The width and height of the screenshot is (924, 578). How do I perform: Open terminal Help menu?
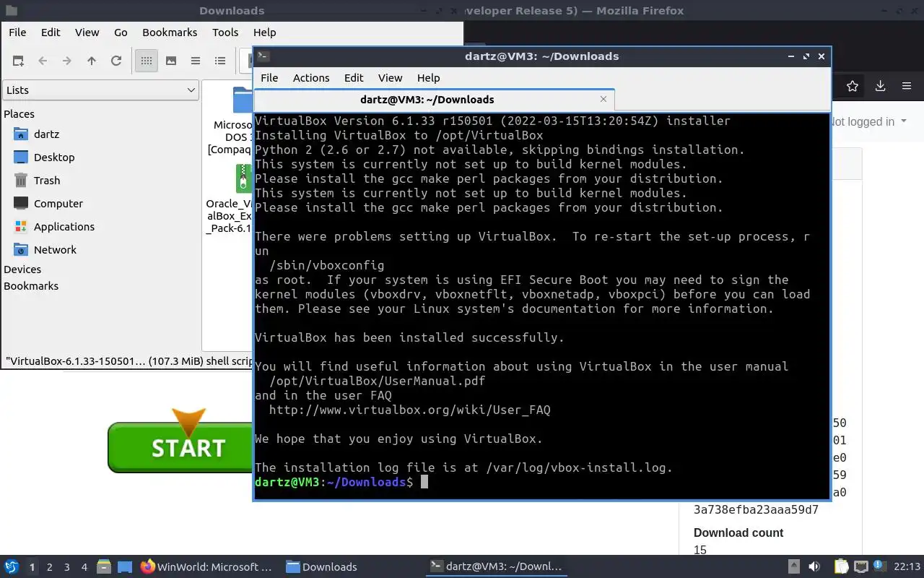pyautogui.click(x=428, y=78)
